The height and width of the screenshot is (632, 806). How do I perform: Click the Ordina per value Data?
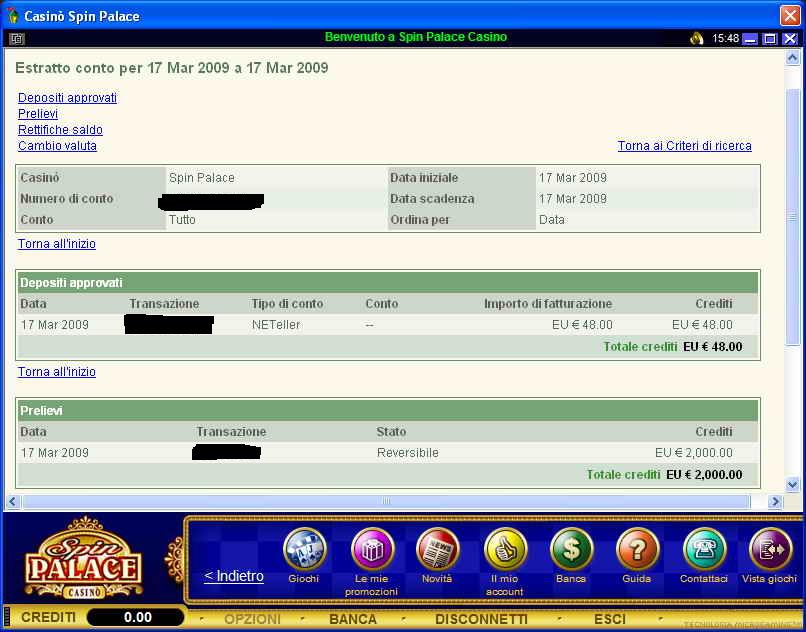tap(552, 220)
